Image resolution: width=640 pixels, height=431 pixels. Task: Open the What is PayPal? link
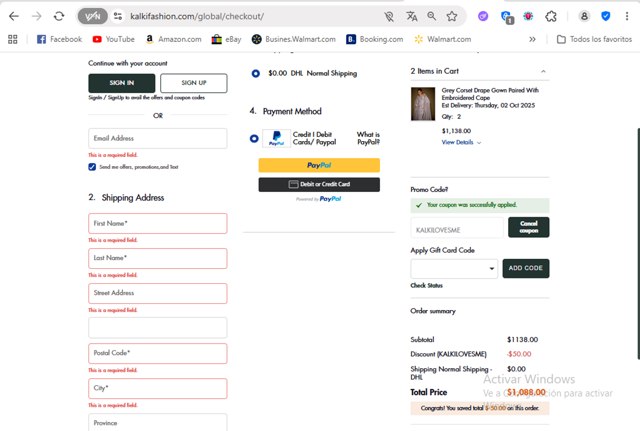click(x=368, y=138)
